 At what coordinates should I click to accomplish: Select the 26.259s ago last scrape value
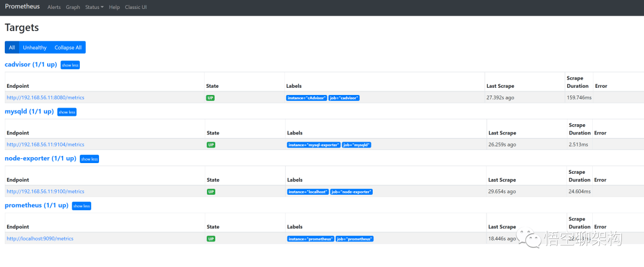502,145
